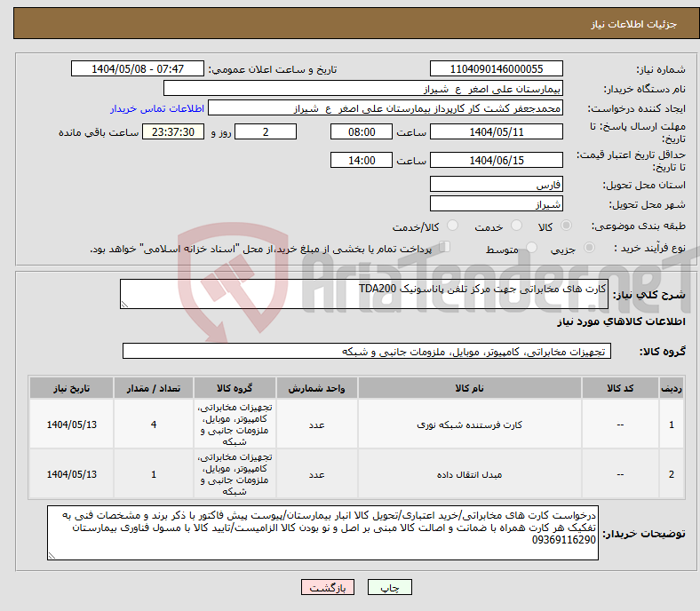This screenshot has width=700, height=611.
Task: Click the شماره نیاز field 1104090146000055
Action: 496,68
